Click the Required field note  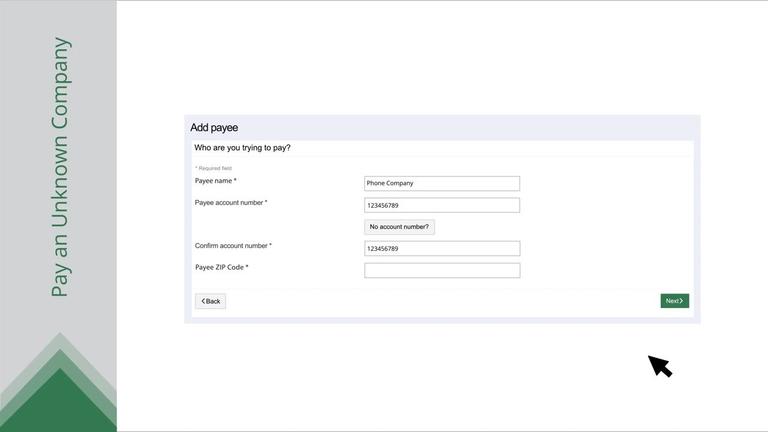coord(214,168)
